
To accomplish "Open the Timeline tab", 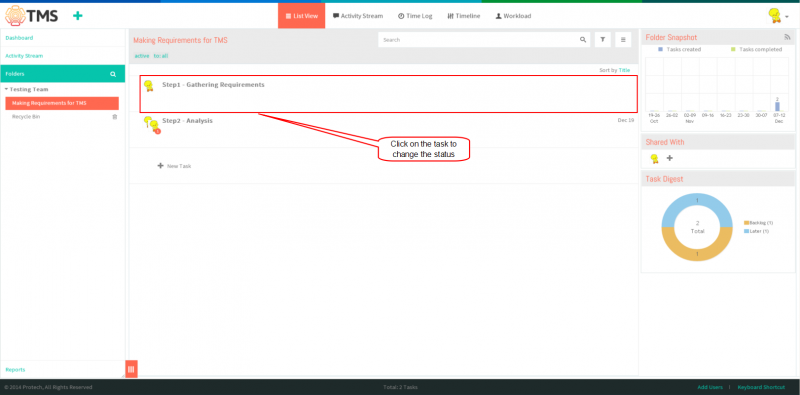I will (463, 16).
